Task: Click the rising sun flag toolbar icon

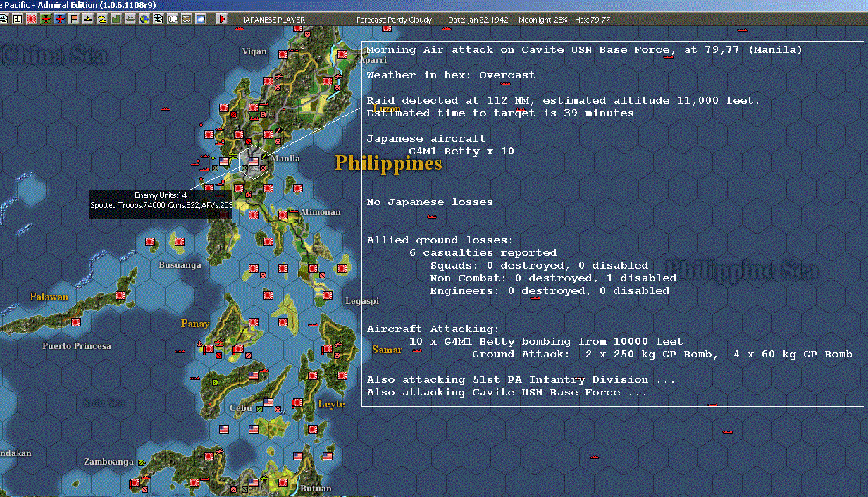Action: pos(32,19)
